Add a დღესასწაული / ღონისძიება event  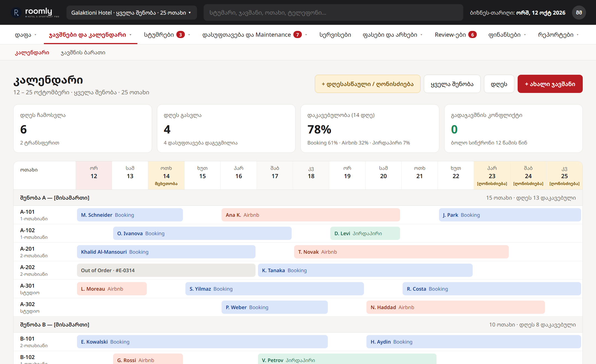click(368, 84)
